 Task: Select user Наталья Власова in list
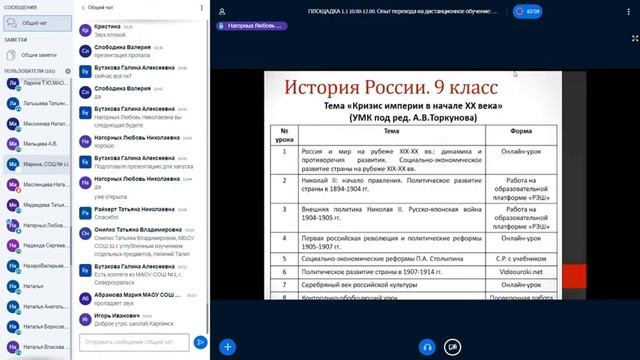pos(37,347)
